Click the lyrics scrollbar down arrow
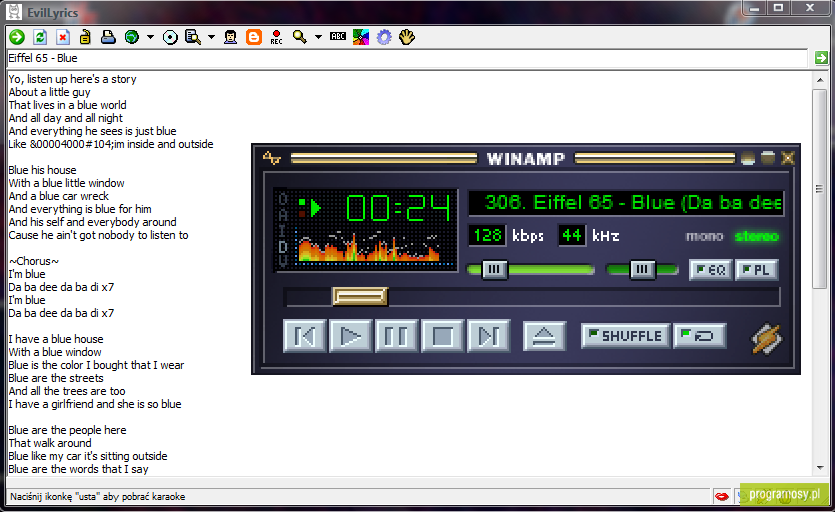 (x=820, y=468)
